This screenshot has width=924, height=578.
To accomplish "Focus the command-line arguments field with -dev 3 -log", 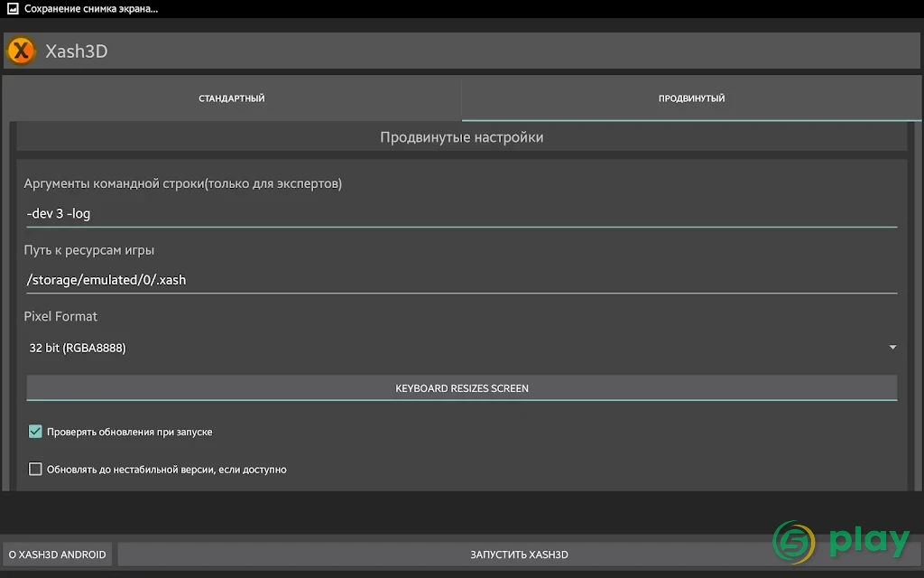I will [x=461, y=213].
